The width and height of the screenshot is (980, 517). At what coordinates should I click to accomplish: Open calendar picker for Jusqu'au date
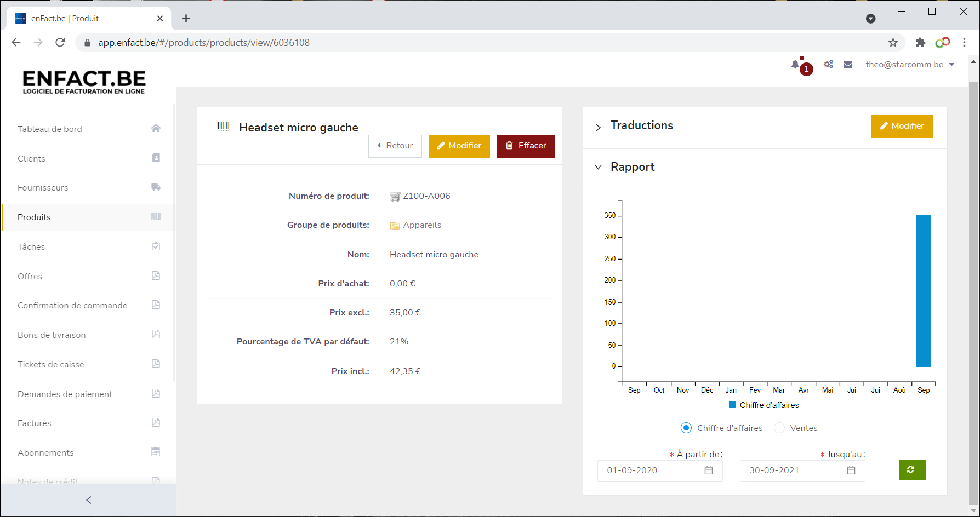851,470
